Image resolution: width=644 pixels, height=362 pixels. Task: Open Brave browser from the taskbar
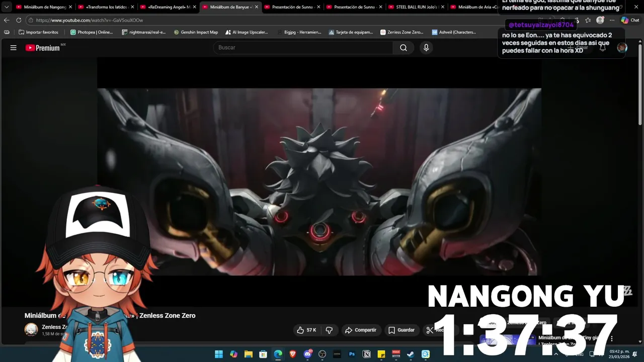tap(293, 354)
